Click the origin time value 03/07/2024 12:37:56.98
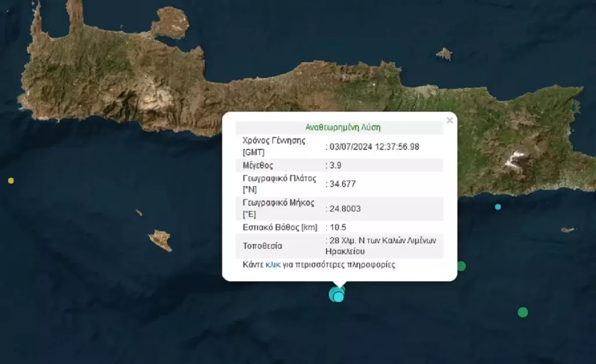The image size is (596, 364). [374, 147]
